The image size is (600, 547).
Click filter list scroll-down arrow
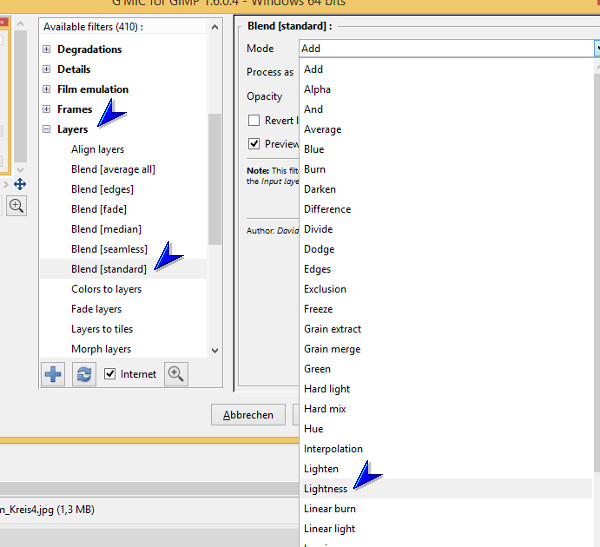(215, 350)
